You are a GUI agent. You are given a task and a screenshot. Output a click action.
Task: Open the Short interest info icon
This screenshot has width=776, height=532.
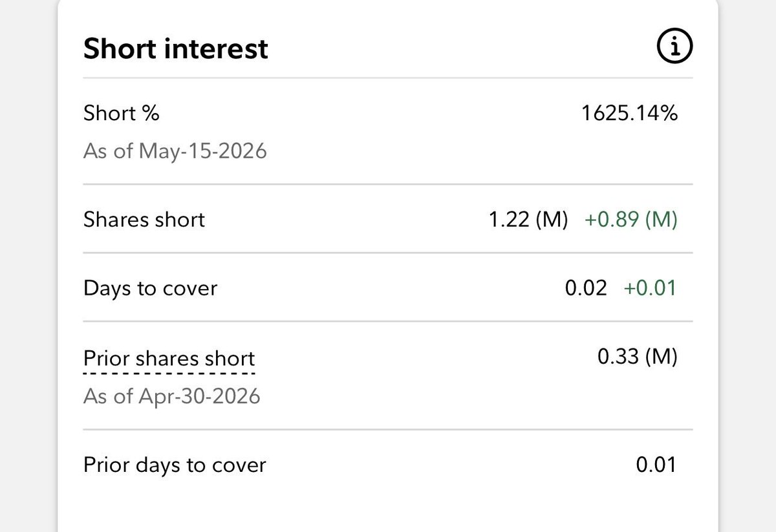[674, 47]
